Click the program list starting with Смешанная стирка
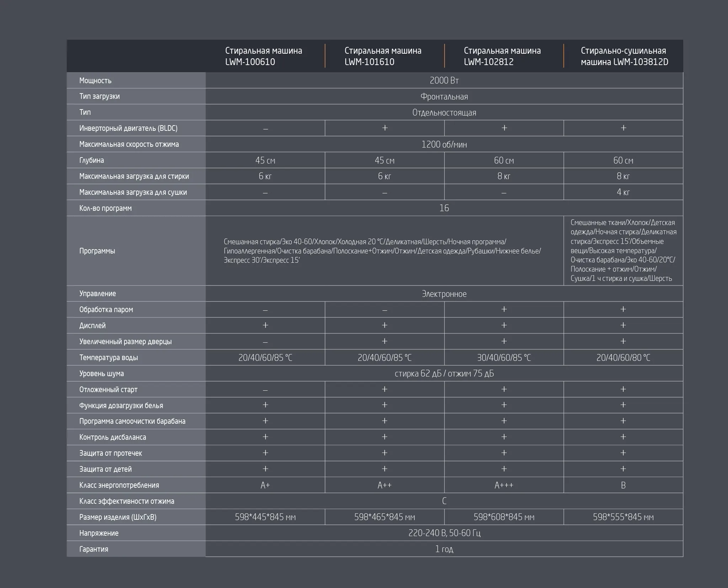The height and width of the screenshot is (588, 728). click(x=382, y=251)
